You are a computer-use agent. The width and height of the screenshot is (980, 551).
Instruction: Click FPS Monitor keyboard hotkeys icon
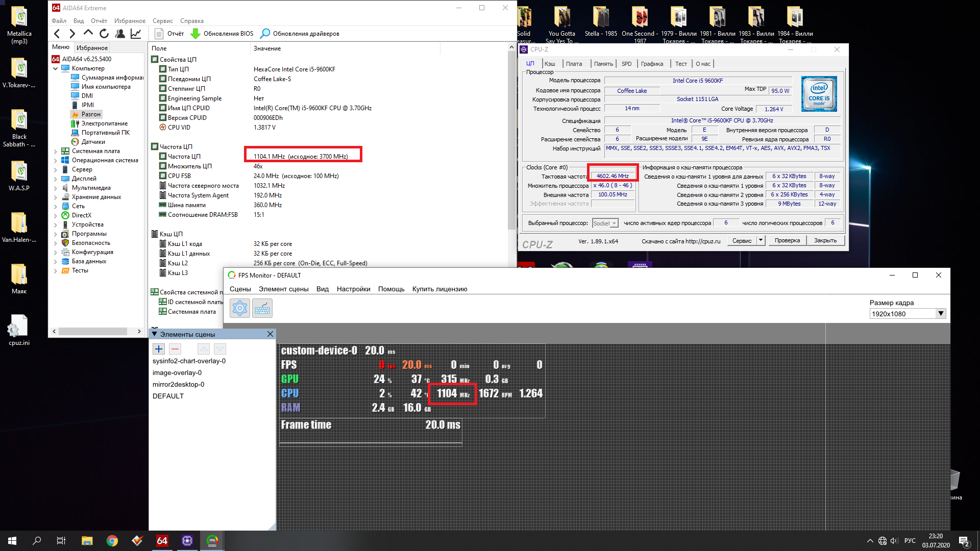click(x=262, y=308)
